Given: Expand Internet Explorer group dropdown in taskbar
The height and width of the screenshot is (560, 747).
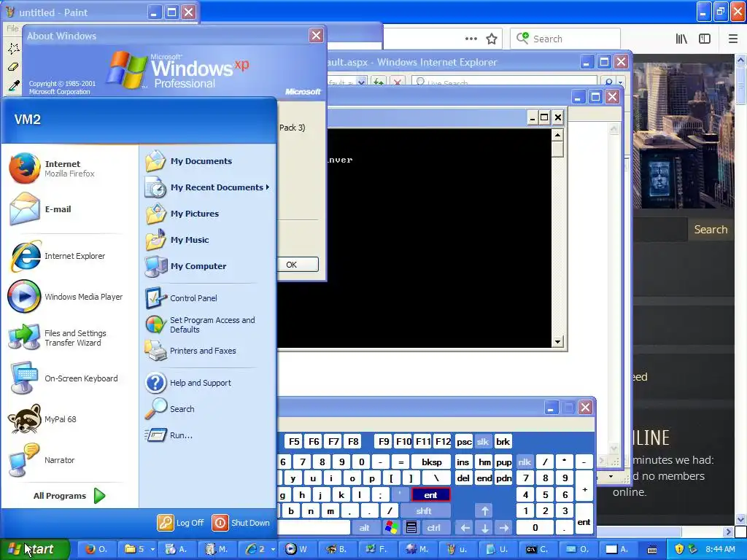Looking at the screenshot, I should (273, 550).
